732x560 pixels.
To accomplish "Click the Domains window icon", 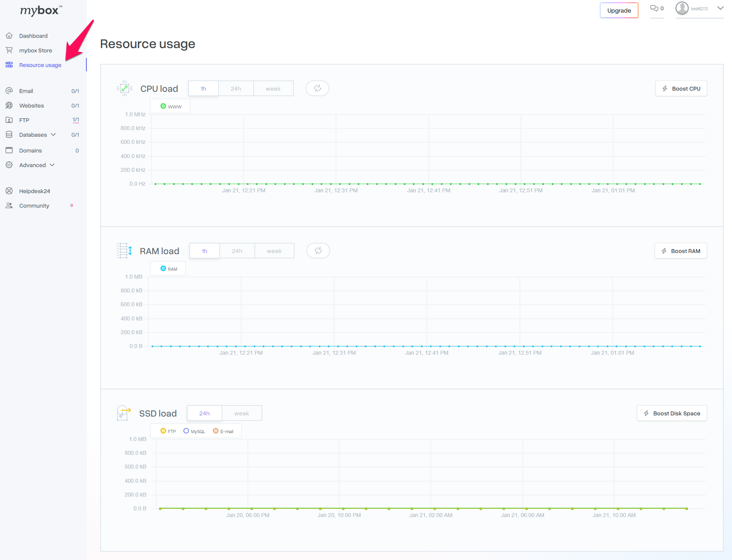I will [9, 151].
